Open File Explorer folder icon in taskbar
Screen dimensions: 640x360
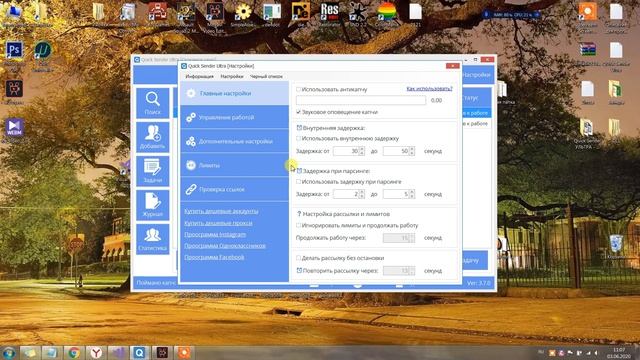[x=30, y=353]
